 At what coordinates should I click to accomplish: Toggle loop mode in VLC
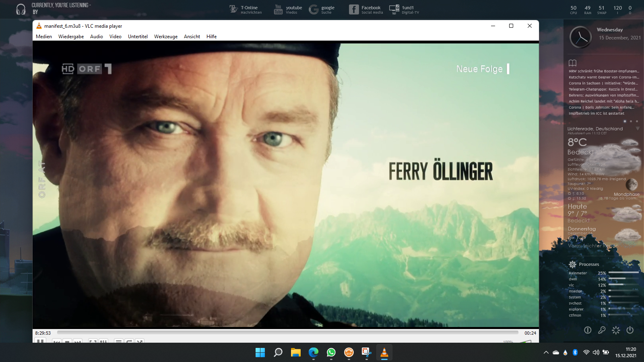click(129, 341)
